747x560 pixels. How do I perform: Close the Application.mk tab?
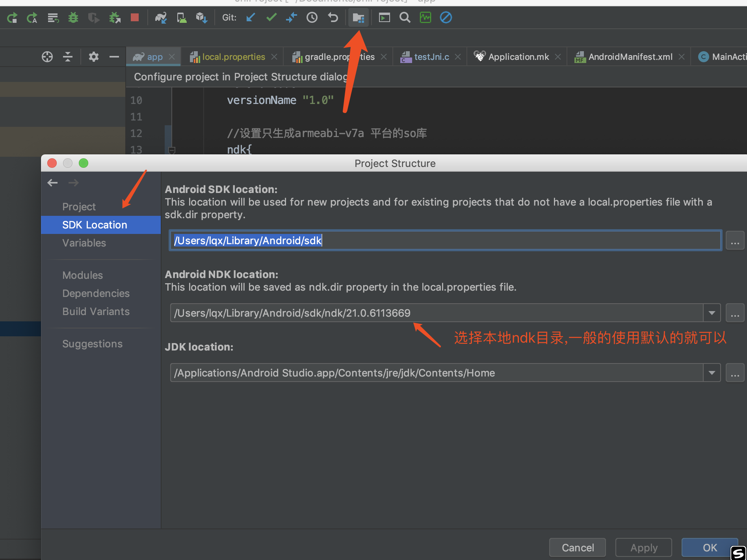(x=558, y=57)
